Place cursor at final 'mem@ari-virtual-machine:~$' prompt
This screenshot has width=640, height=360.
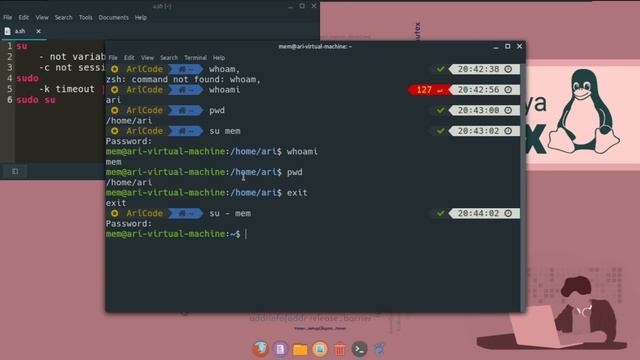click(x=246, y=234)
